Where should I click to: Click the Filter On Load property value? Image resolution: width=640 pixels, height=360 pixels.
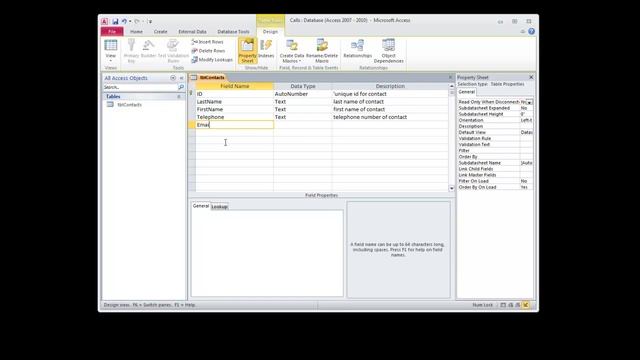(526, 181)
